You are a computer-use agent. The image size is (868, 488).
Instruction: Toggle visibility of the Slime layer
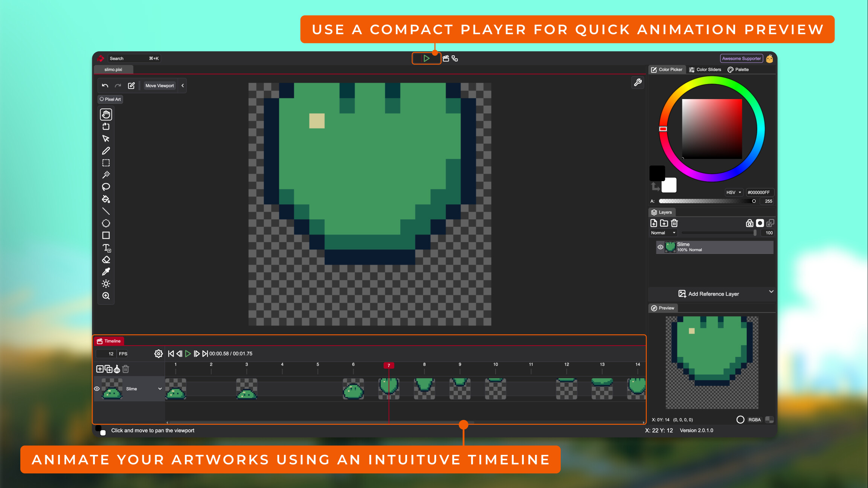point(661,247)
